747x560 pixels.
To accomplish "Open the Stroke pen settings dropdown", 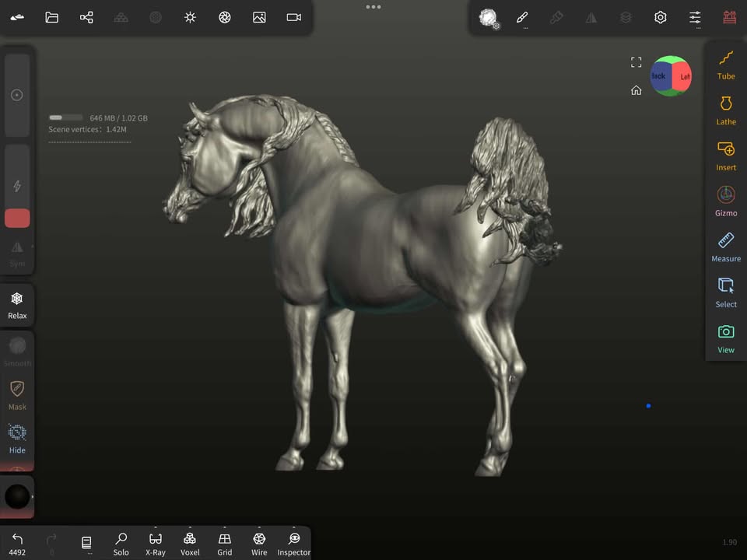I will [522, 18].
